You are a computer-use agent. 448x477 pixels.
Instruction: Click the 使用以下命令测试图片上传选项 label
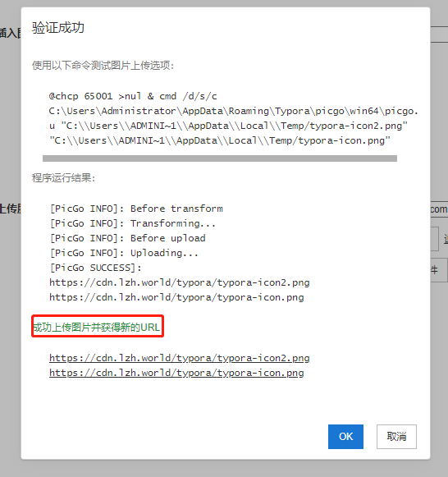(103, 65)
